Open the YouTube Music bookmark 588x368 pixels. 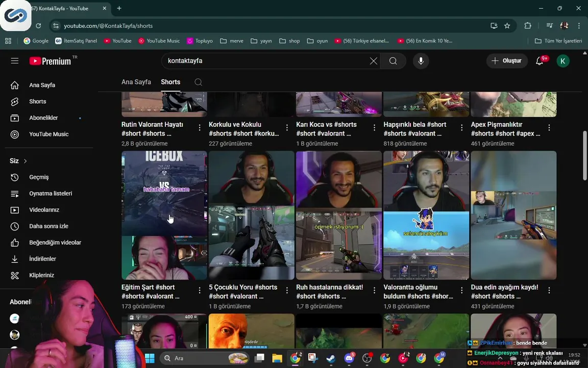point(159,41)
